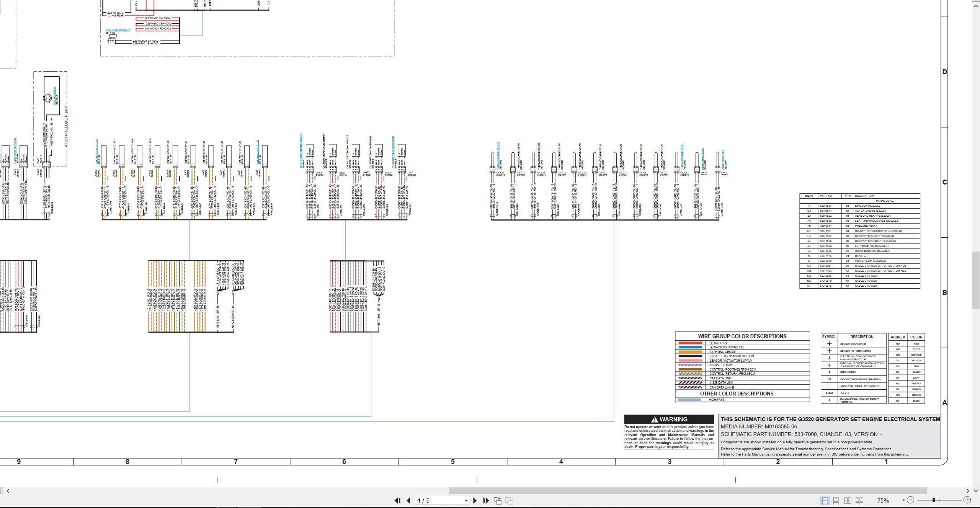This screenshot has width=980, height=508.
Task: Click the horizontal scrollbar left arrow
Action: click(8, 490)
